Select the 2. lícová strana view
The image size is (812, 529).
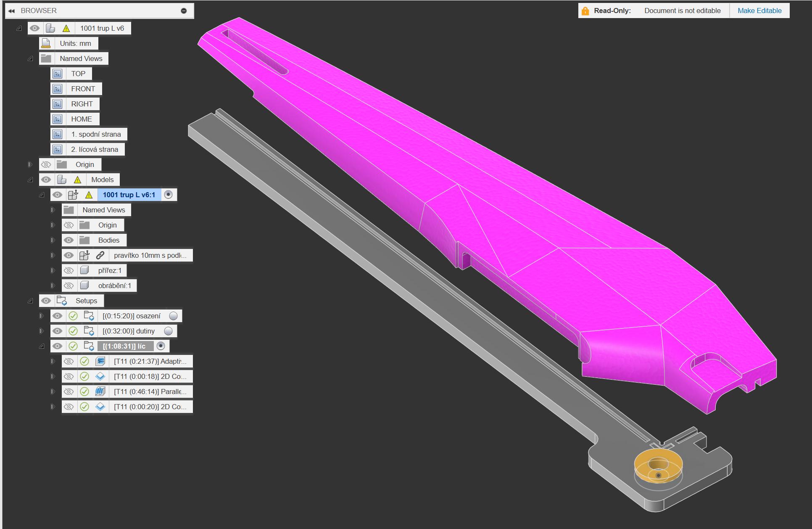[95, 149]
